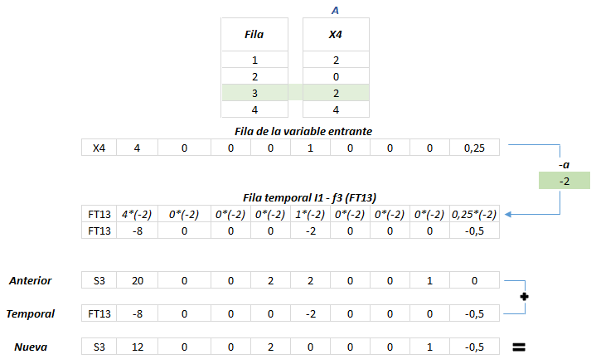The image size is (596, 364).
Task: Select the cell with value 20 in Anterior row
Action: pos(137,281)
